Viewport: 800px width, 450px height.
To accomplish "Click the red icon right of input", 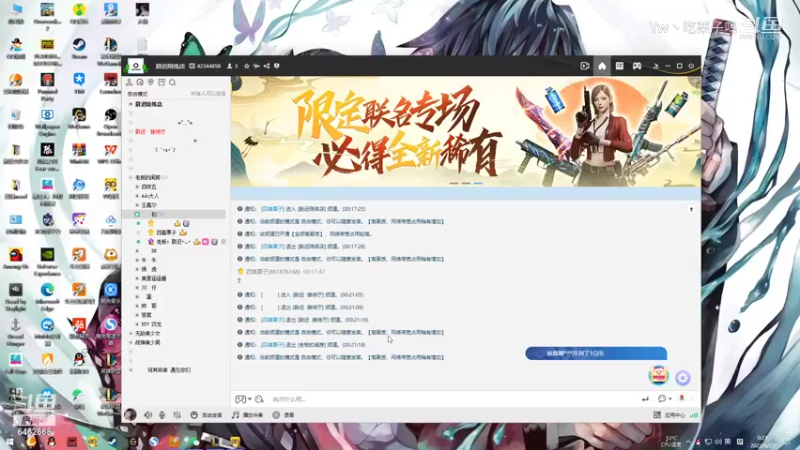I will (x=682, y=398).
